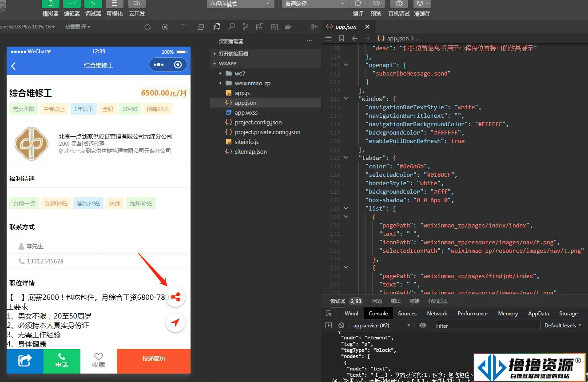Click the detach simulator window icon

pos(201,27)
